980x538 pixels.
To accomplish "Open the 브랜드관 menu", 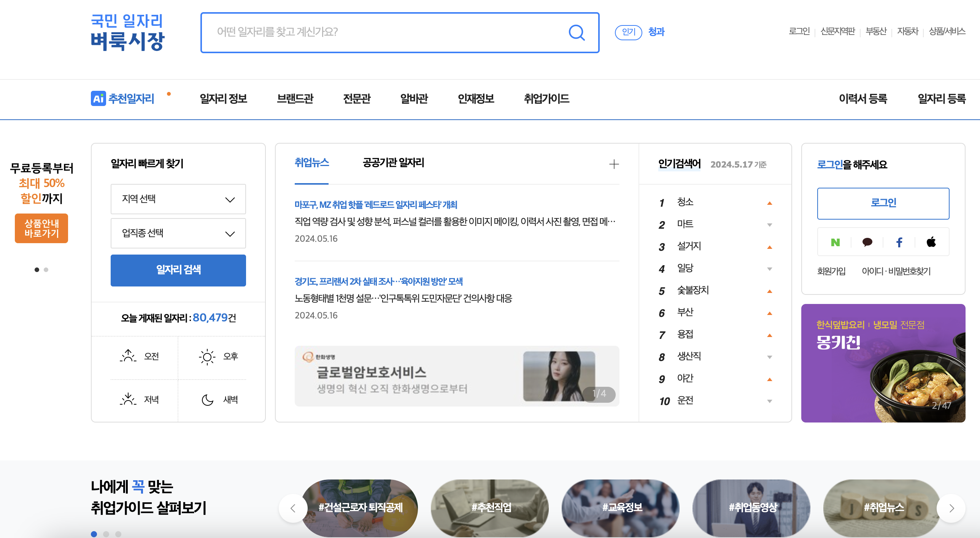I will [x=295, y=98].
